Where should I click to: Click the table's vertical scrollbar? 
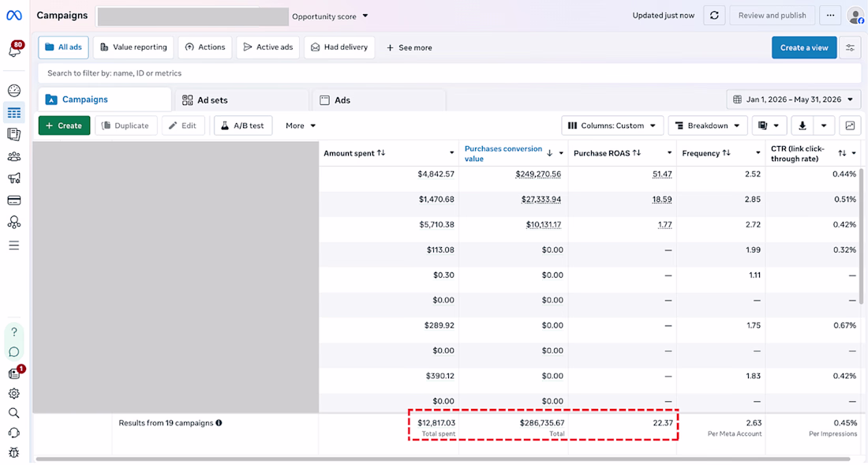tap(861, 236)
